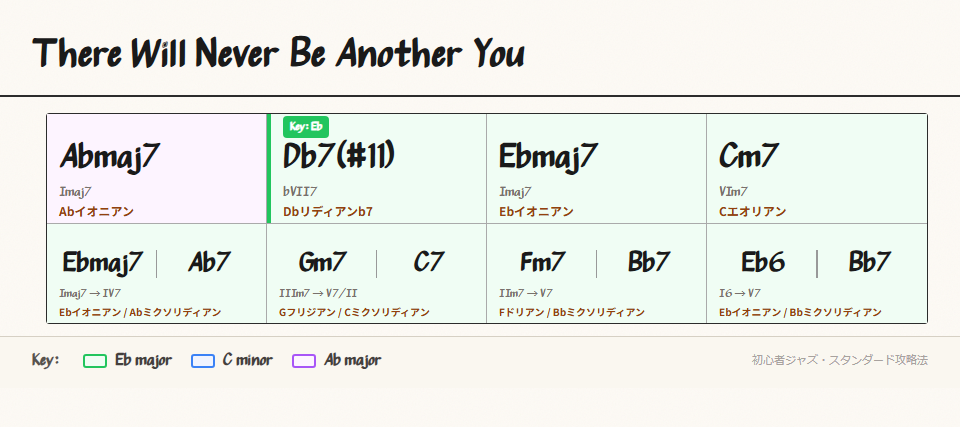This screenshot has width=960, height=427.
Task: Click the song title heading
Action: point(278,53)
